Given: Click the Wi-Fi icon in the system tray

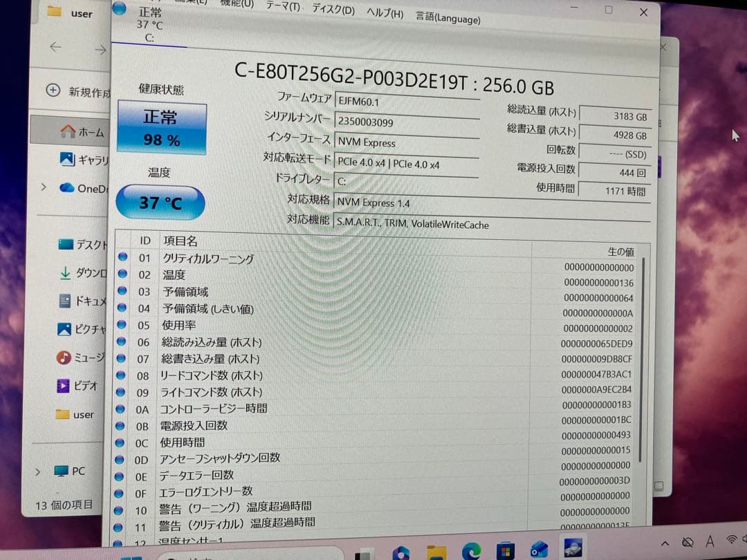Looking at the screenshot, I should click(x=732, y=541).
